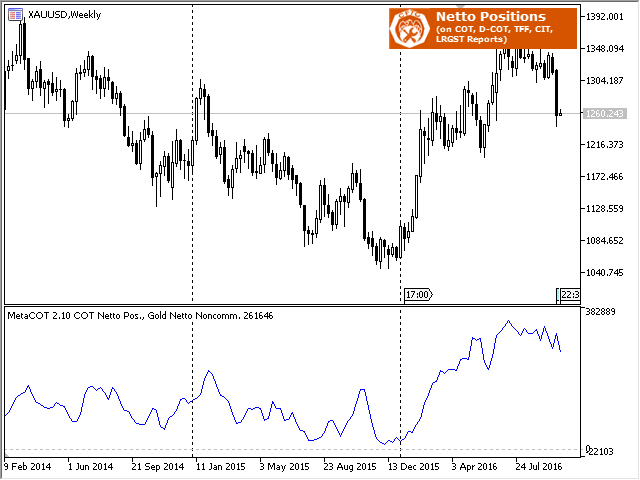Click the date label 3 May 2015
The width and height of the screenshot is (640, 480).
point(284,467)
